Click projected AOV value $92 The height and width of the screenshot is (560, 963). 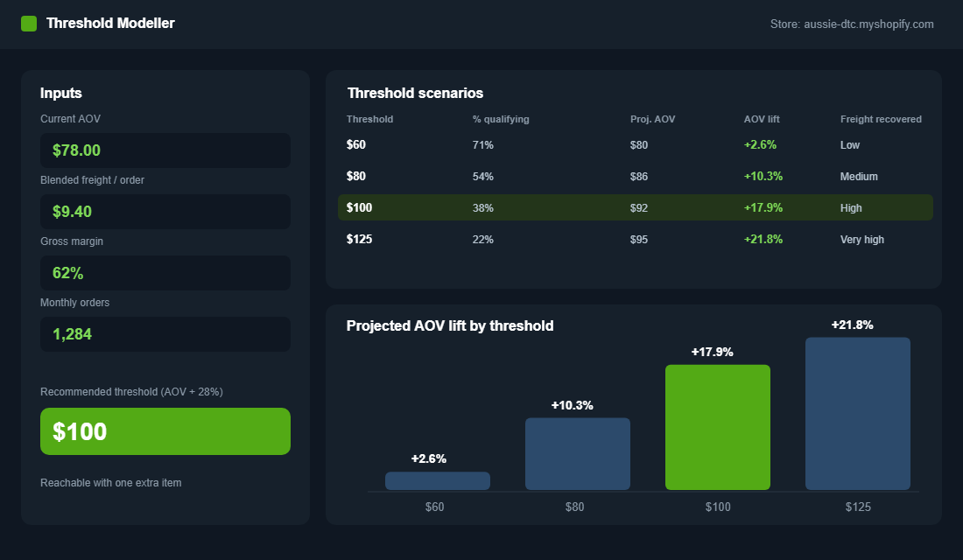point(639,208)
